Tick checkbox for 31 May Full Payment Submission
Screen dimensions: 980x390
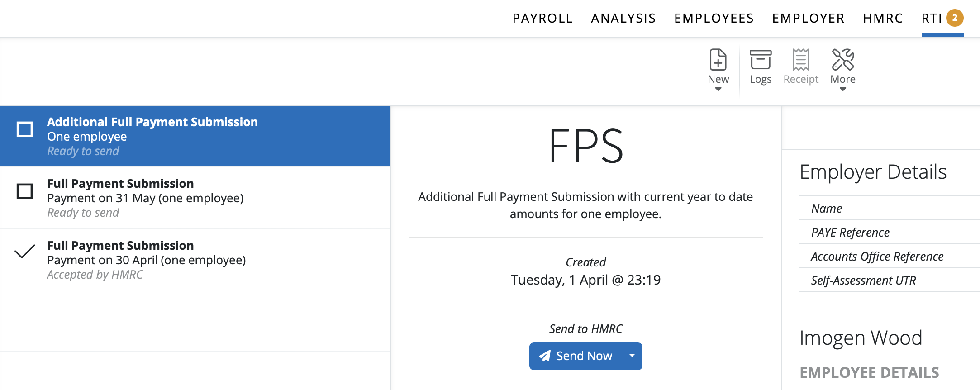pos(25,191)
